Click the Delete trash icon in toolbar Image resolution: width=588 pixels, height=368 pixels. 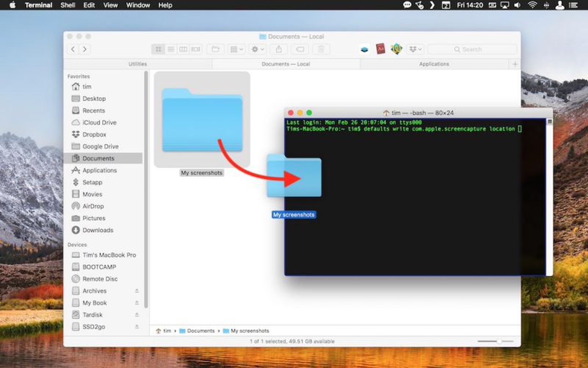320,49
